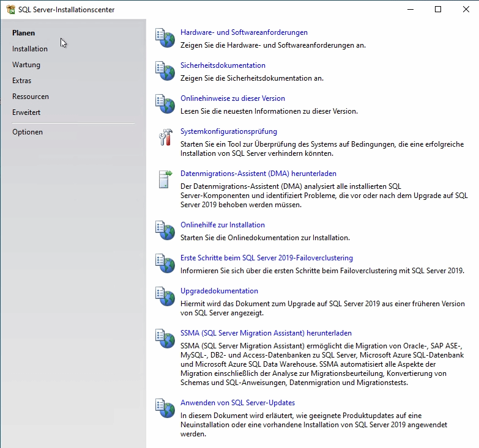Select Extras in the left navigation

coord(21,81)
